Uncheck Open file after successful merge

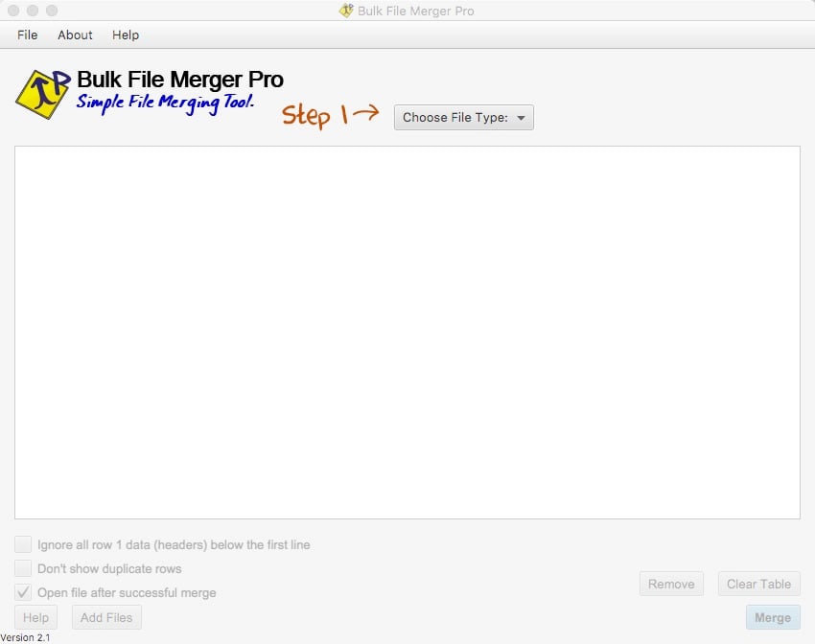coord(23,592)
